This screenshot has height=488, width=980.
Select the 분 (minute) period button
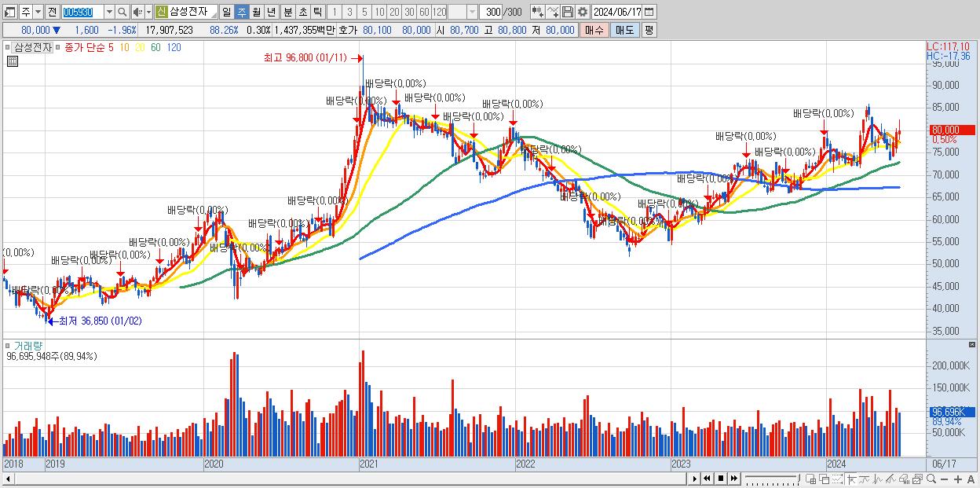click(287, 12)
